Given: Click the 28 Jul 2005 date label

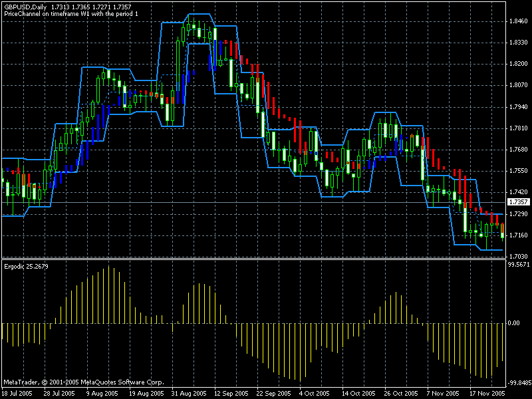Looking at the screenshot, I should [x=60, y=394].
